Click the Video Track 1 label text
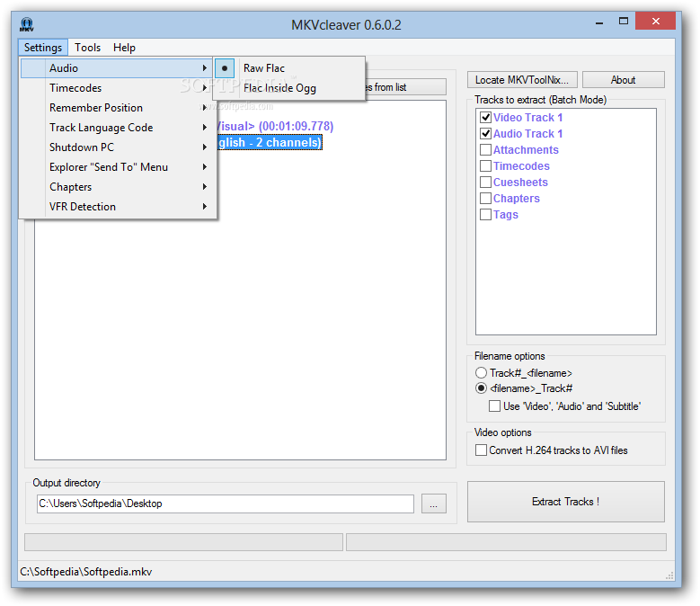The width and height of the screenshot is (700, 606). coord(527,118)
